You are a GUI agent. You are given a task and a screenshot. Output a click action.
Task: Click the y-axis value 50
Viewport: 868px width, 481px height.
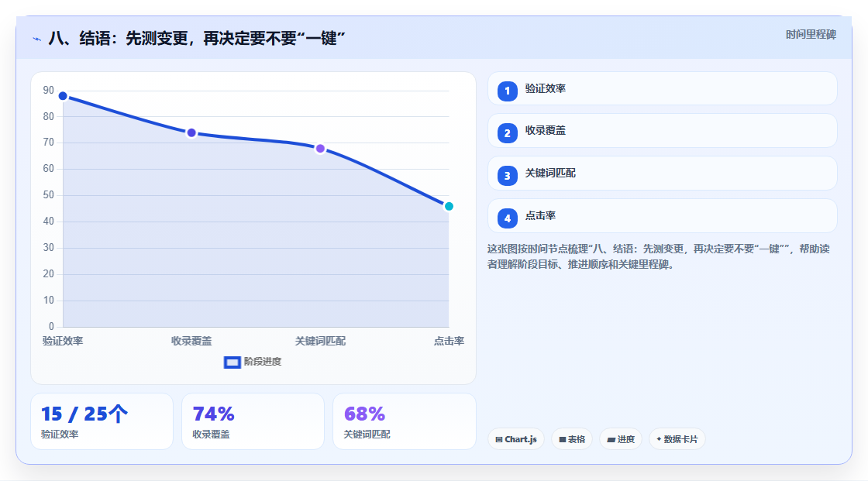click(49, 195)
